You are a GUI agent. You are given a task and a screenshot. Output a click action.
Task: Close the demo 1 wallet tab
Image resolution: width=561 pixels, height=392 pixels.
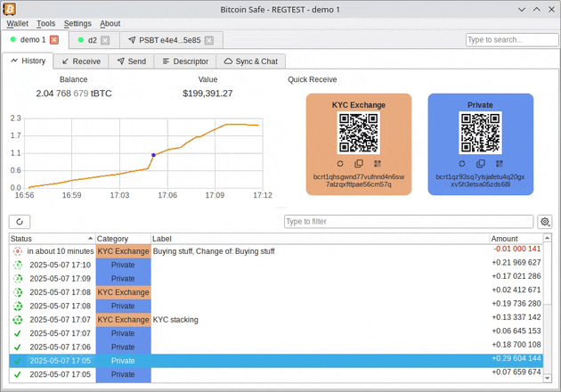tap(54, 40)
